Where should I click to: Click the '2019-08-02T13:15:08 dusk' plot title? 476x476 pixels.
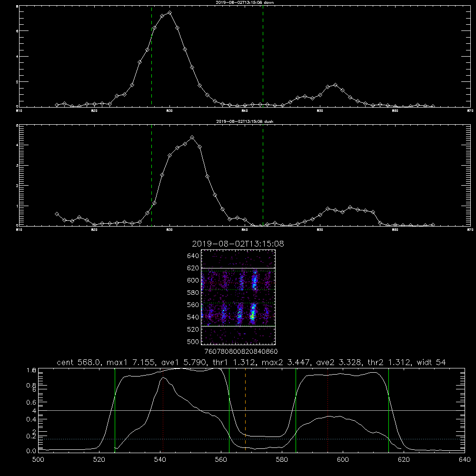point(245,121)
